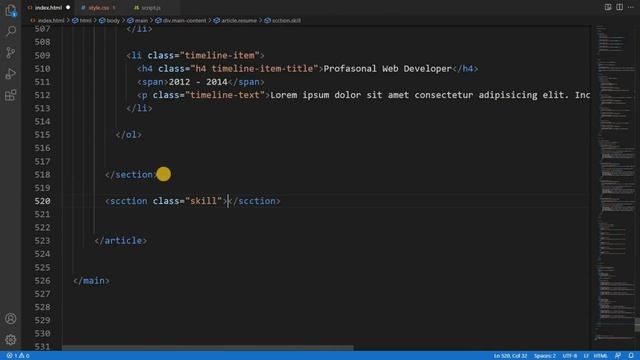
Task: Click the unsaved dot on index.html tab
Action: click(x=68, y=7)
